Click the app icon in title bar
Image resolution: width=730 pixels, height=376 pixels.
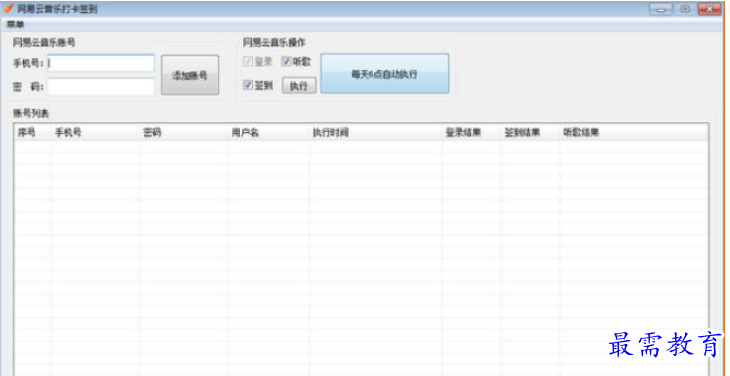point(8,9)
